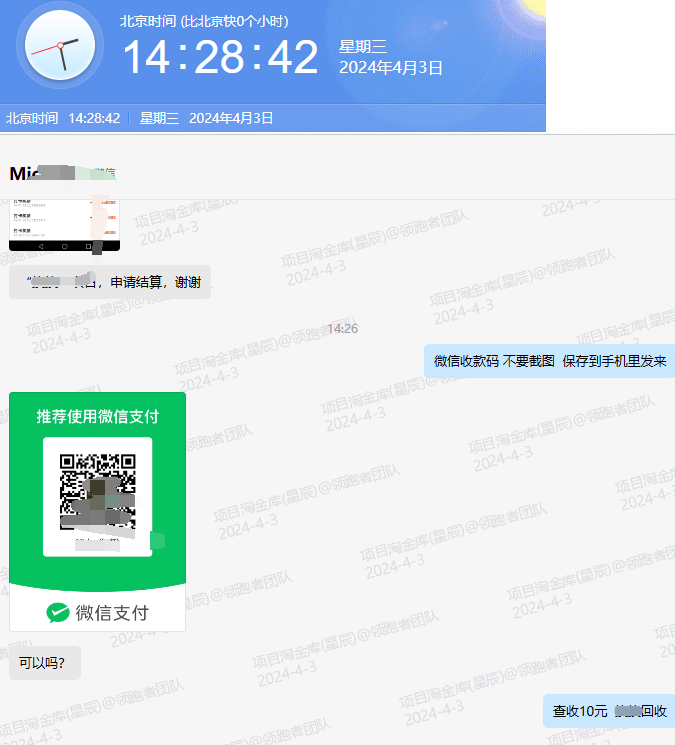Click the 查收10元 回收 message bubble

point(609,711)
